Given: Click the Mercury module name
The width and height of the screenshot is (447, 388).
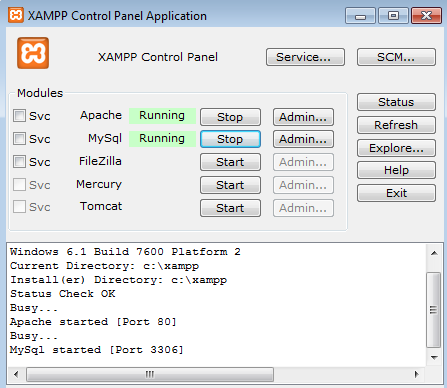Looking at the screenshot, I should (x=99, y=184).
